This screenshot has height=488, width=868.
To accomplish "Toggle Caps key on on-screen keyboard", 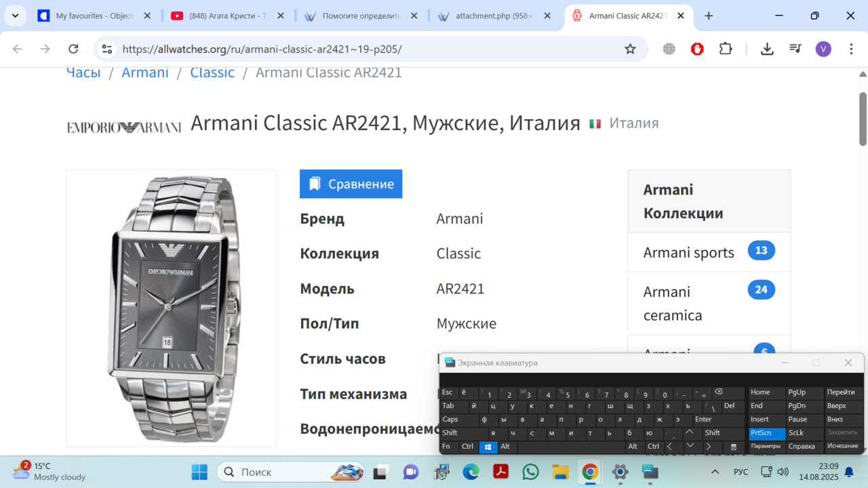I will coord(450,420).
